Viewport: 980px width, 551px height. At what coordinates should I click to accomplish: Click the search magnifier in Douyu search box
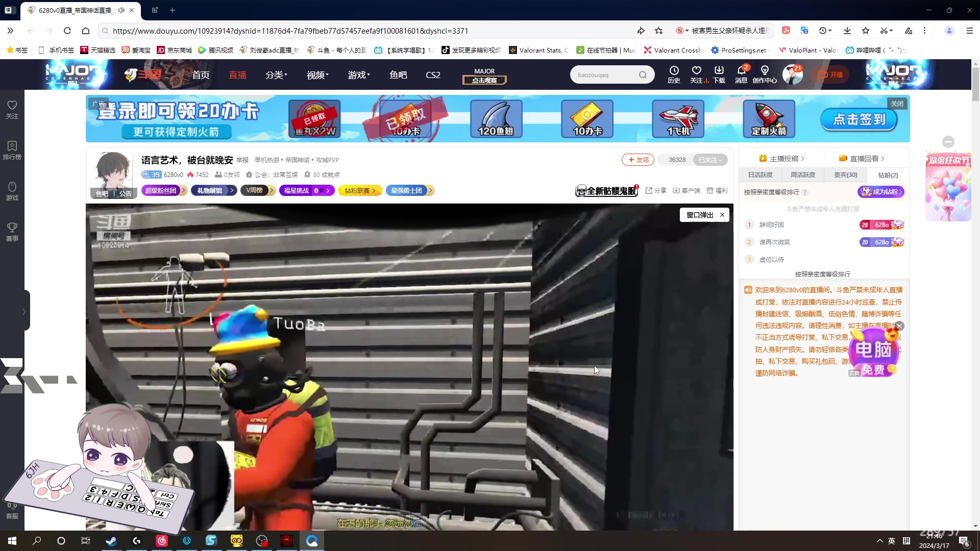643,75
